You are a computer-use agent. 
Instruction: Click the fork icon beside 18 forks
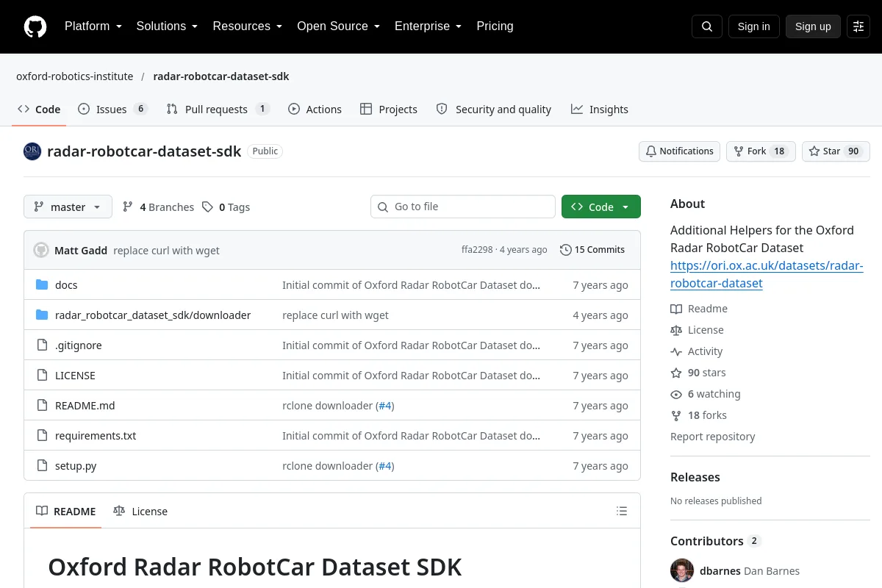676,415
